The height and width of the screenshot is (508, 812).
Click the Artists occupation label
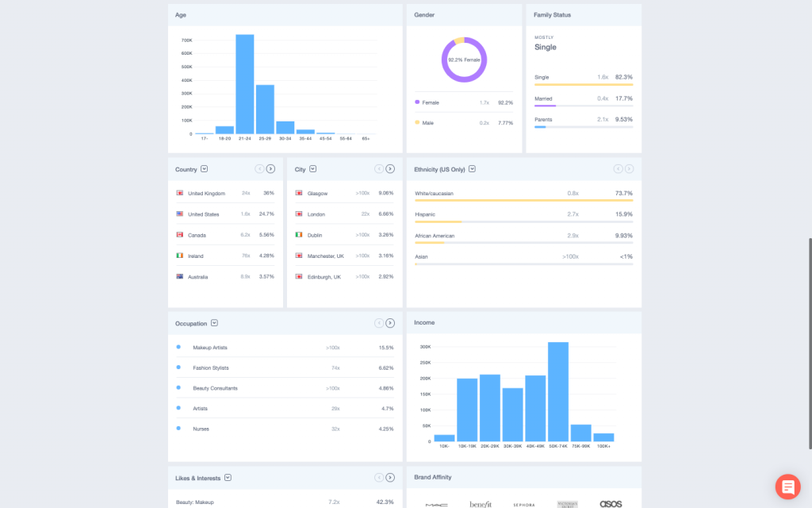pyautogui.click(x=201, y=409)
